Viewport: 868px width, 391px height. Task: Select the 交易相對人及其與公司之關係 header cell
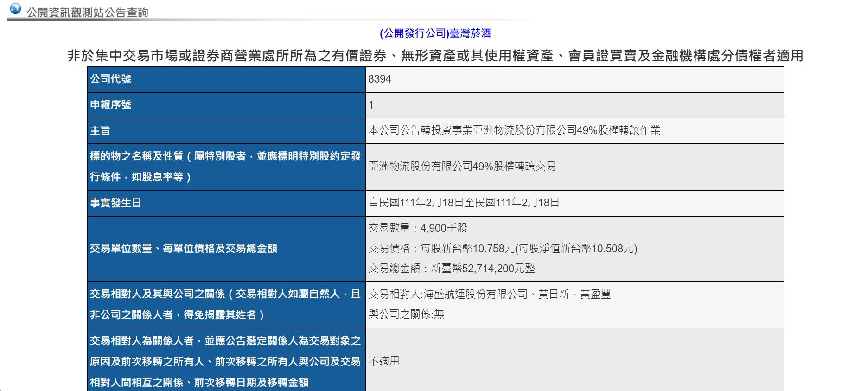pos(226,305)
